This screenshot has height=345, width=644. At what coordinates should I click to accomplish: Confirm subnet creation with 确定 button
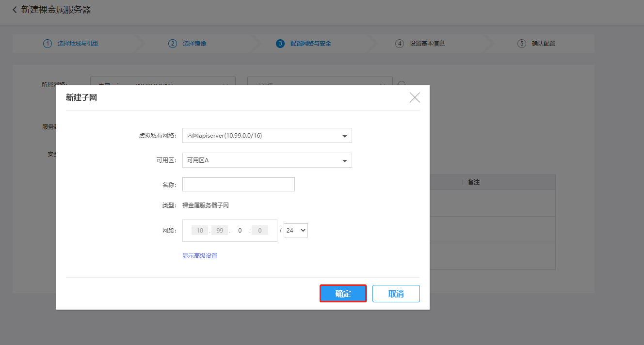click(343, 294)
